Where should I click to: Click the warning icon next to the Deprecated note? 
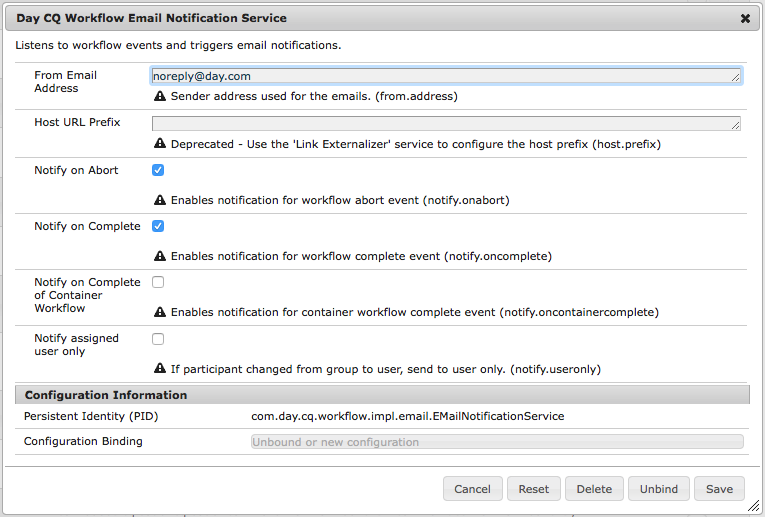coord(159,144)
